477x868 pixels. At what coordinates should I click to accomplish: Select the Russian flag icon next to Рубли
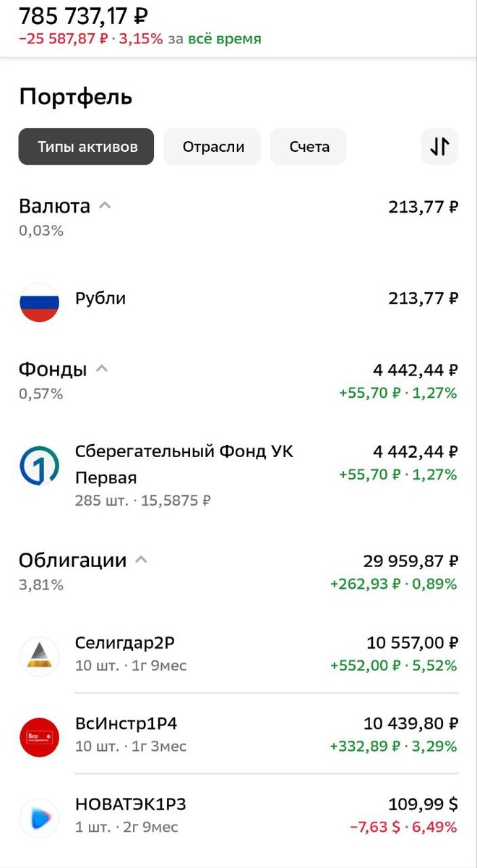pyautogui.click(x=39, y=303)
